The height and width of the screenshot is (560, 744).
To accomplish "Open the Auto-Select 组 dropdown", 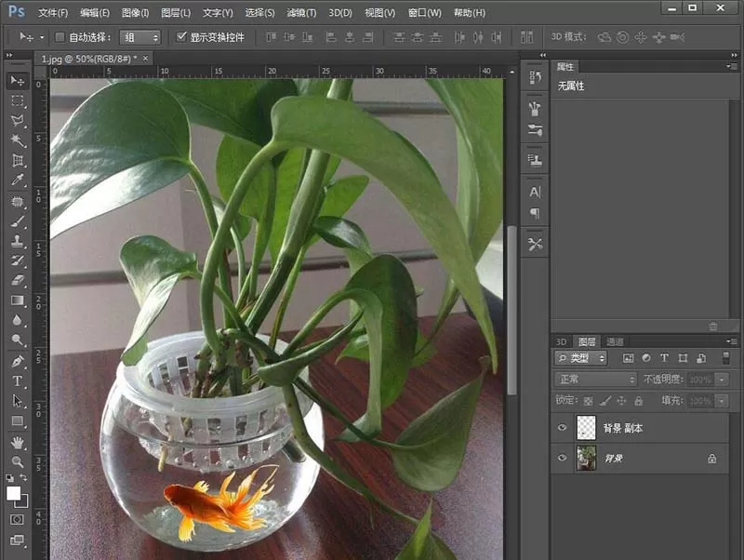I will [140, 37].
